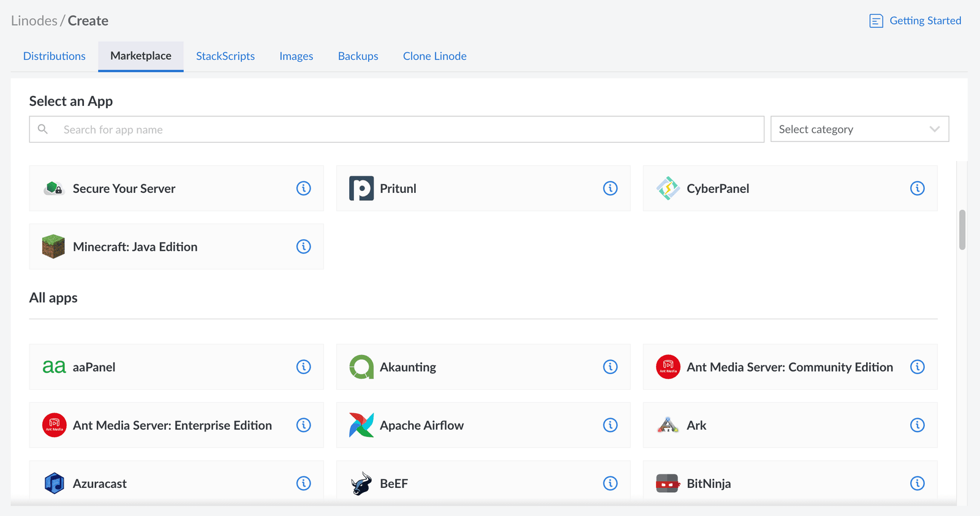This screenshot has height=516, width=980.
Task: Show Ark app info icon
Action: [x=918, y=425]
